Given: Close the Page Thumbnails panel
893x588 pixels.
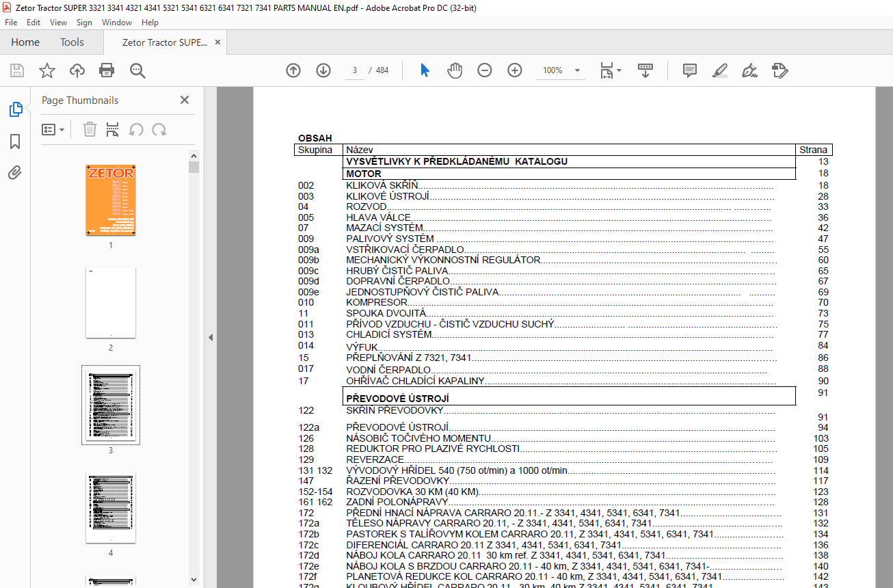Looking at the screenshot, I should (x=184, y=100).
